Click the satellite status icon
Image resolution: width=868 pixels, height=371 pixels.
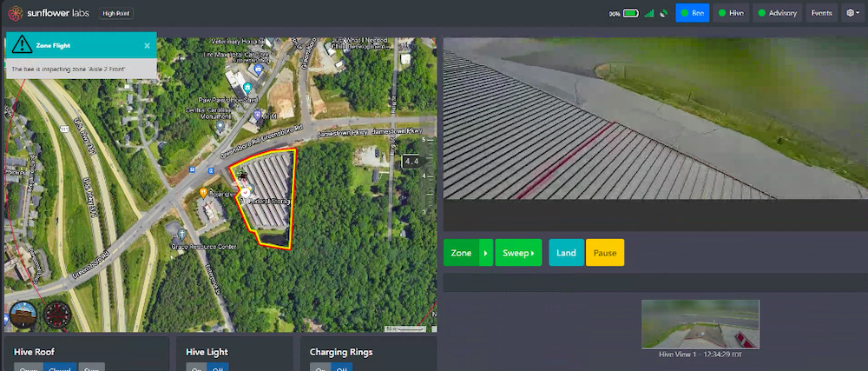[x=663, y=13]
